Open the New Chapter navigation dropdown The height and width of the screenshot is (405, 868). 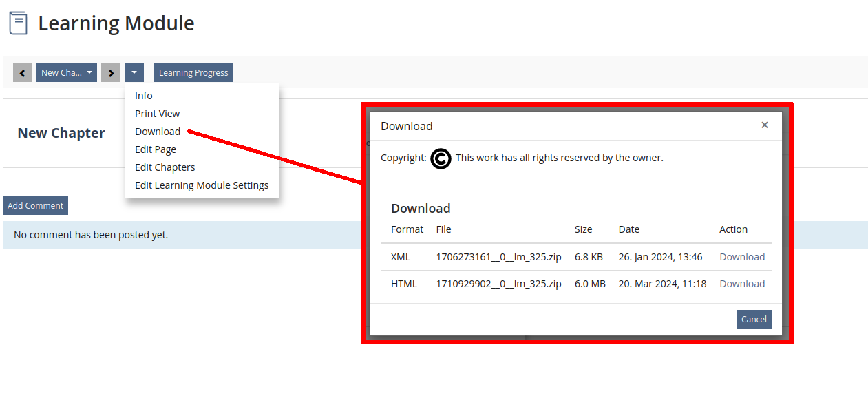click(x=66, y=72)
